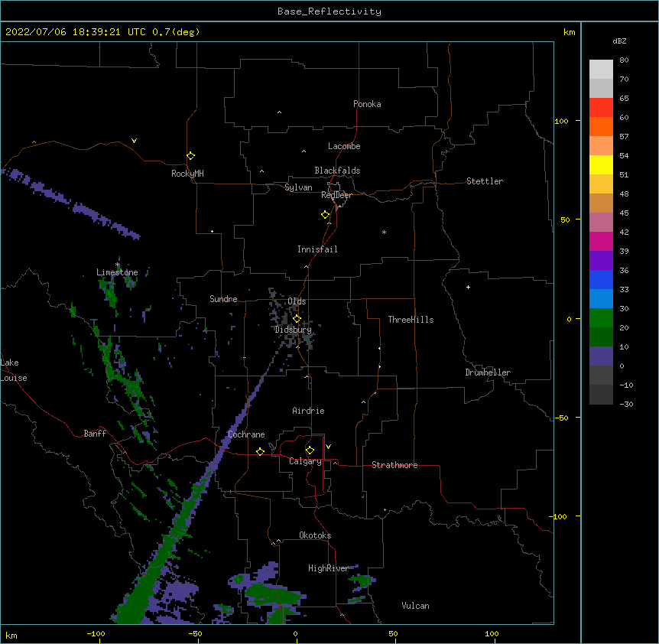
Task: Click the RockyMH label
Action: (x=187, y=174)
